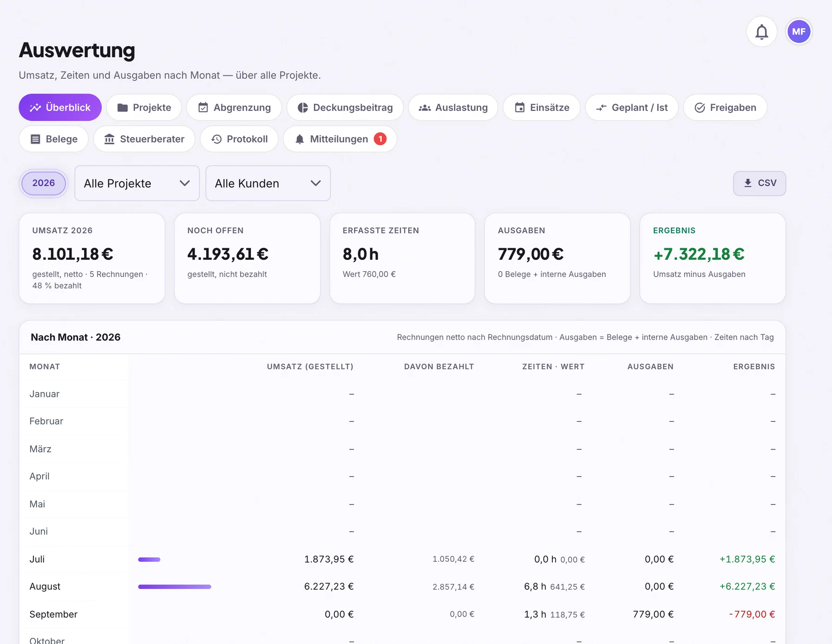Click the Einsätze calendar icon
832x644 pixels.
[520, 108]
